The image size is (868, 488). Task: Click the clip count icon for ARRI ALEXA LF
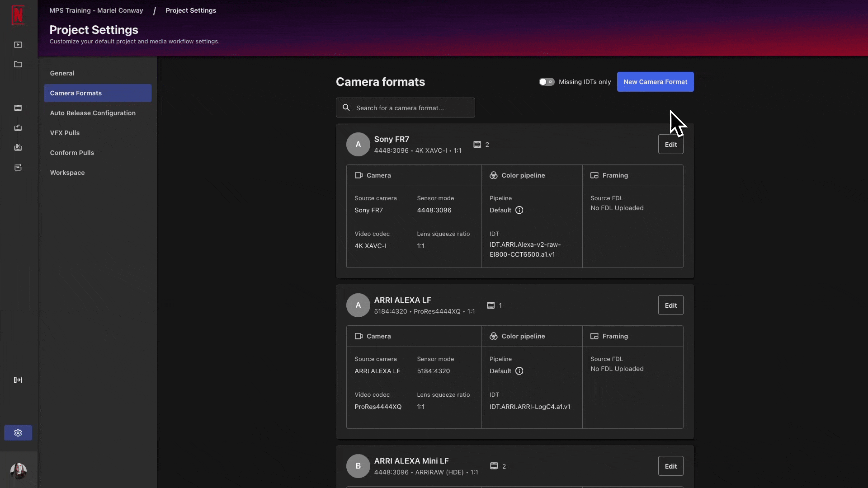tap(491, 305)
